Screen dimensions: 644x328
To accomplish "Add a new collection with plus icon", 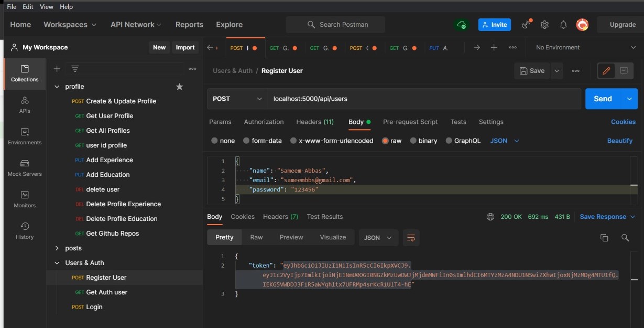I will (x=57, y=69).
